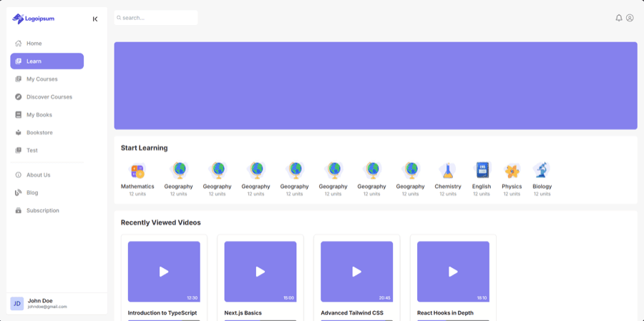Open the Subscription page

coord(47,211)
